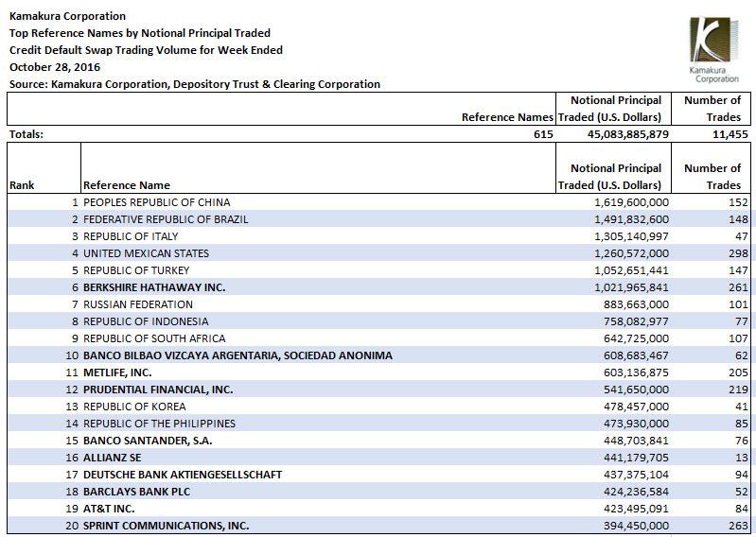Click MetLife's notional value 603,136,875
This screenshot has width=756, height=537.
pos(637,372)
